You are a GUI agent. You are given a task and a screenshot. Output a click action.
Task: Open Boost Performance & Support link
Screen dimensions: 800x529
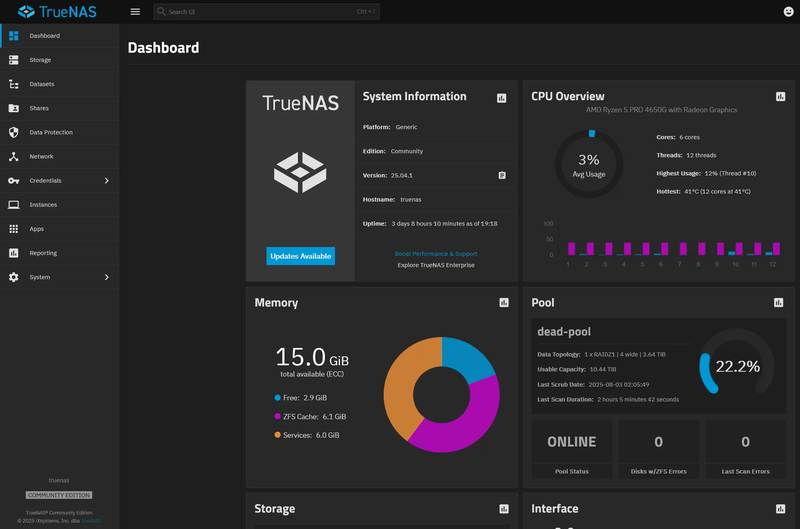436,254
